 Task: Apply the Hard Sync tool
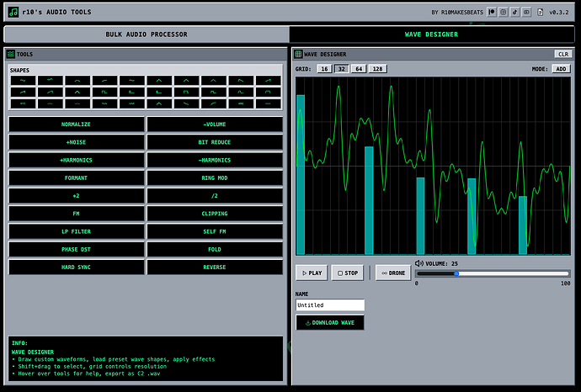[x=76, y=268]
